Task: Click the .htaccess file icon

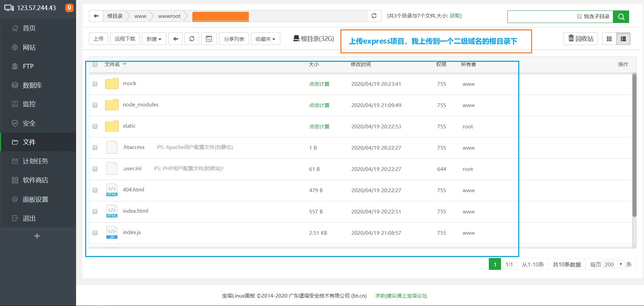Action: click(x=112, y=147)
